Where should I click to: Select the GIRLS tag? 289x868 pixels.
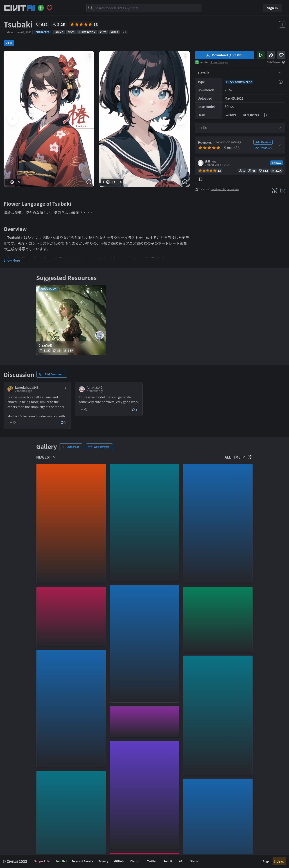114,32
